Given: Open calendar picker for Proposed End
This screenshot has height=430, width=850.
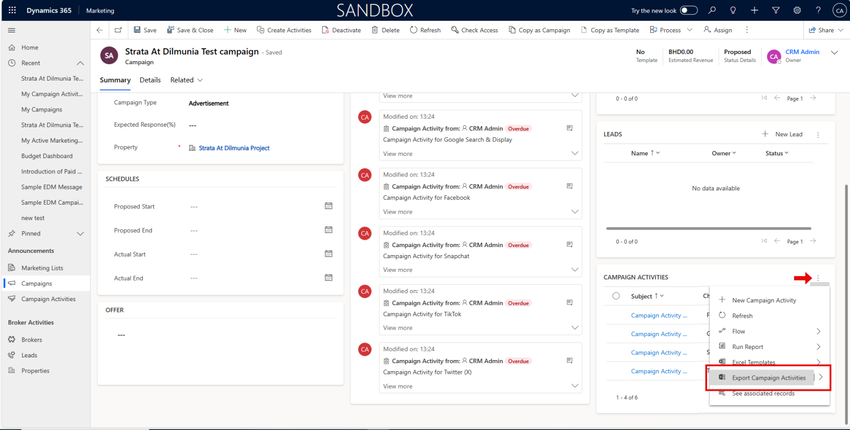Looking at the screenshot, I should (x=328, y=230).
